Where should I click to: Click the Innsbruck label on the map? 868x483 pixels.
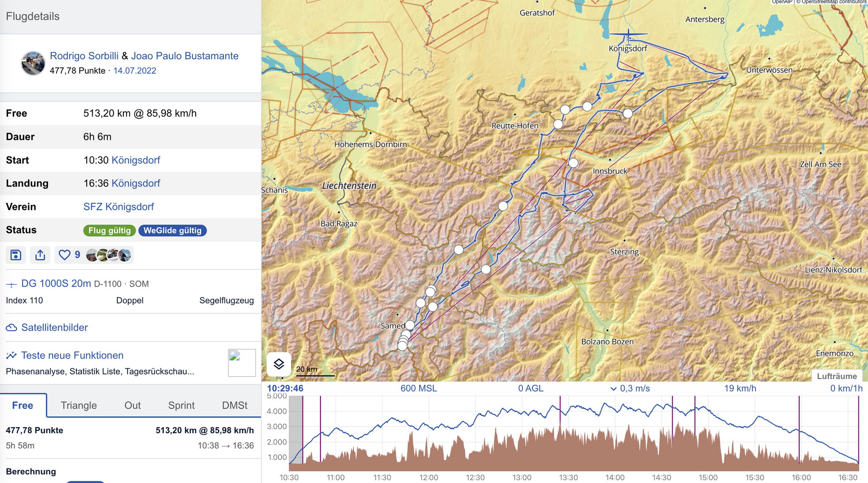coord(610,171)
